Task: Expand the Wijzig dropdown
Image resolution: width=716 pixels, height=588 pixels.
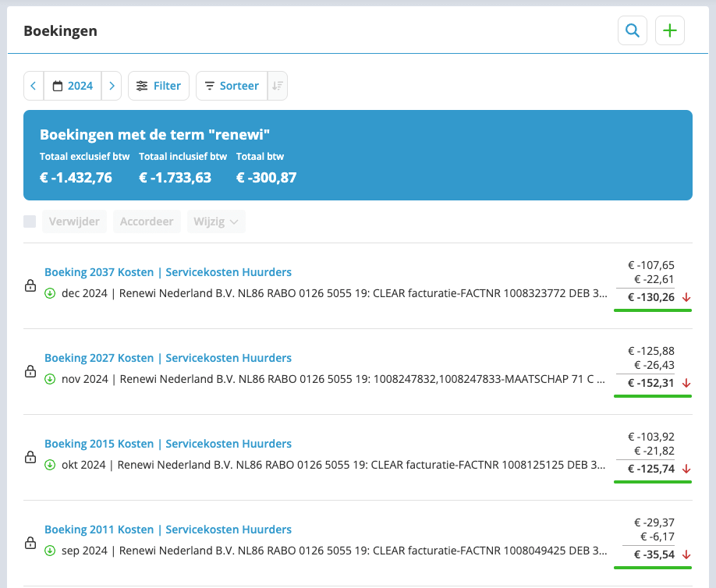Action: (x=216, y=221)
